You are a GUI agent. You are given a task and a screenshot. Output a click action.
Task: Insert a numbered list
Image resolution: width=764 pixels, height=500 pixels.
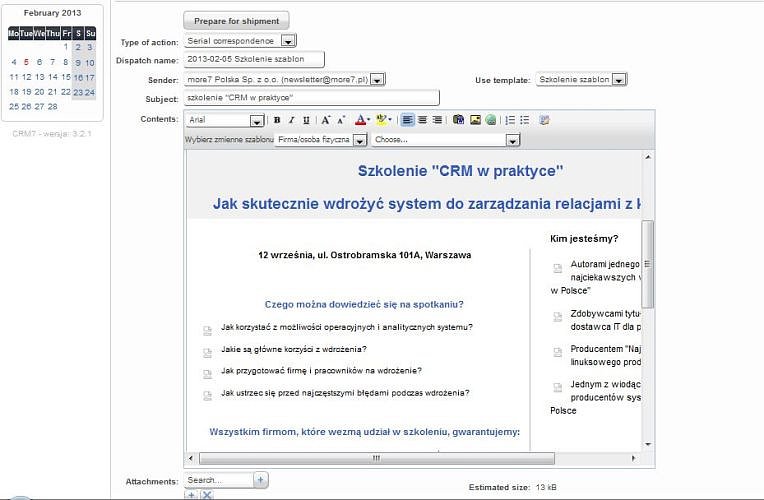pyautogui.click(x=510, y=120)
